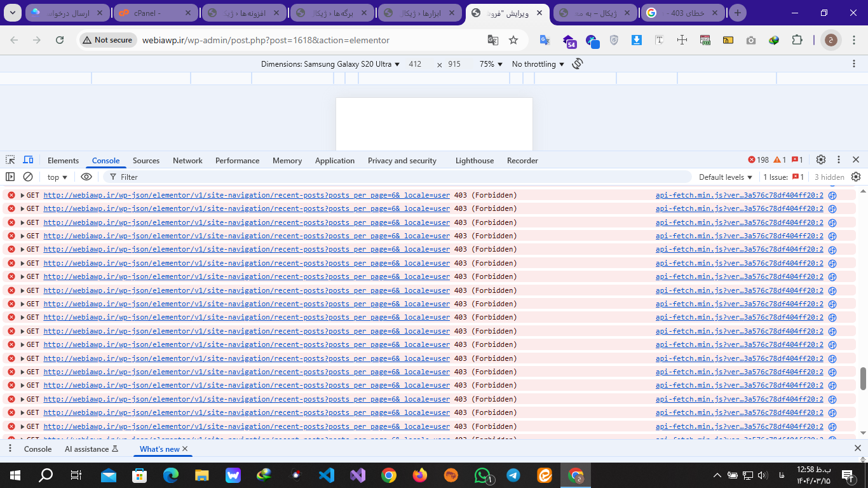This screenshot has height=488, width=868.
Task: Create a live expression with eye icon
Action: click(x=86, y=177)
